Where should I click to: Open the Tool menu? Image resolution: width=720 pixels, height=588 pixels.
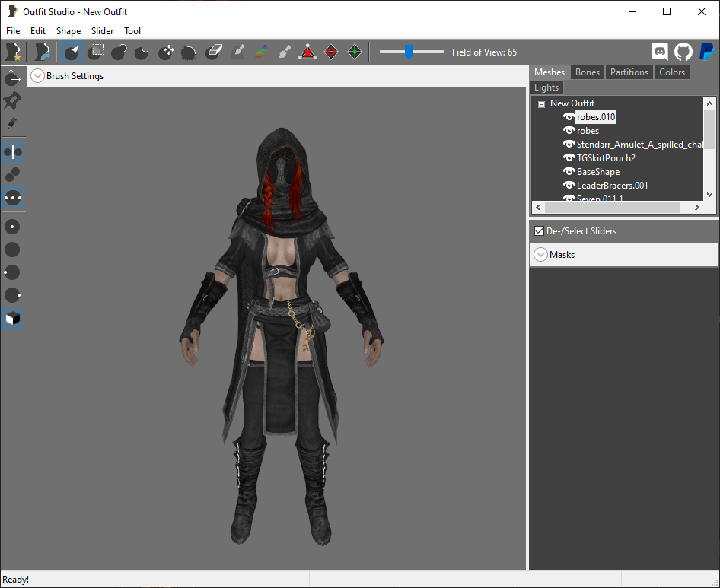pos(132,30)
